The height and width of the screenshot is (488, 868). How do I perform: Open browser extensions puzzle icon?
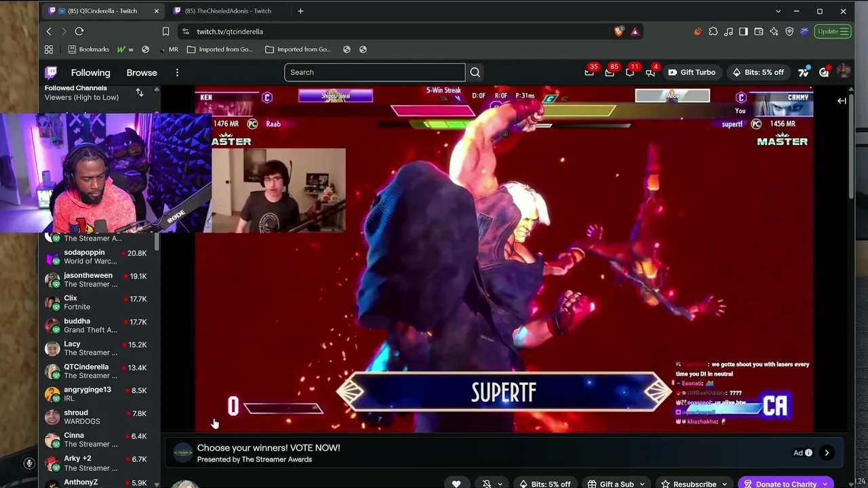tap(713, 31)
